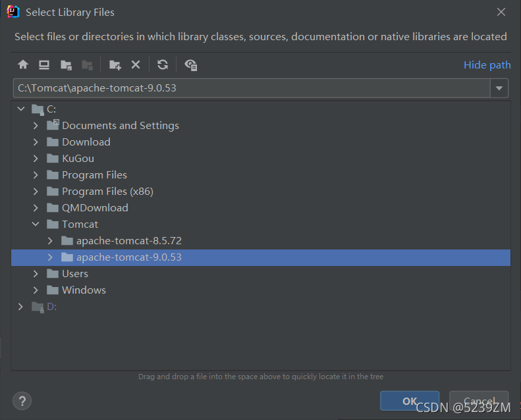Expand the Download folder chevron

[36, 142]
